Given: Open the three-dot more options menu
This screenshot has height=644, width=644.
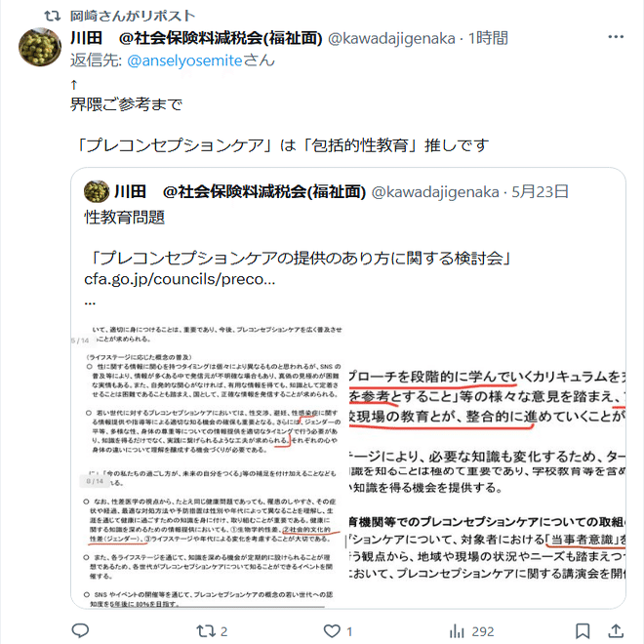Looking at the screenshot, I should coord(616,37).
